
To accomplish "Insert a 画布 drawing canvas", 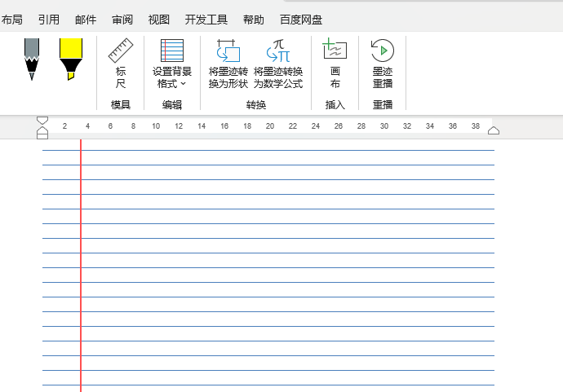I will [335, 64].
